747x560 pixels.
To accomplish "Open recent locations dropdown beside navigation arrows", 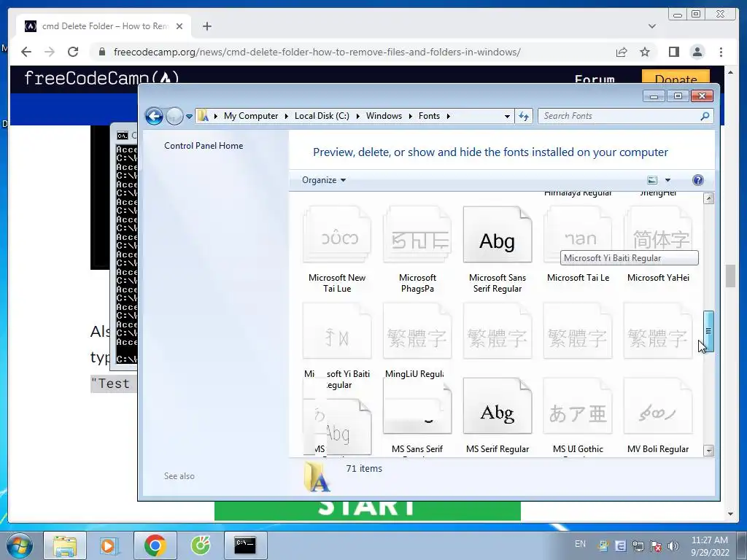I will (189, 116).
